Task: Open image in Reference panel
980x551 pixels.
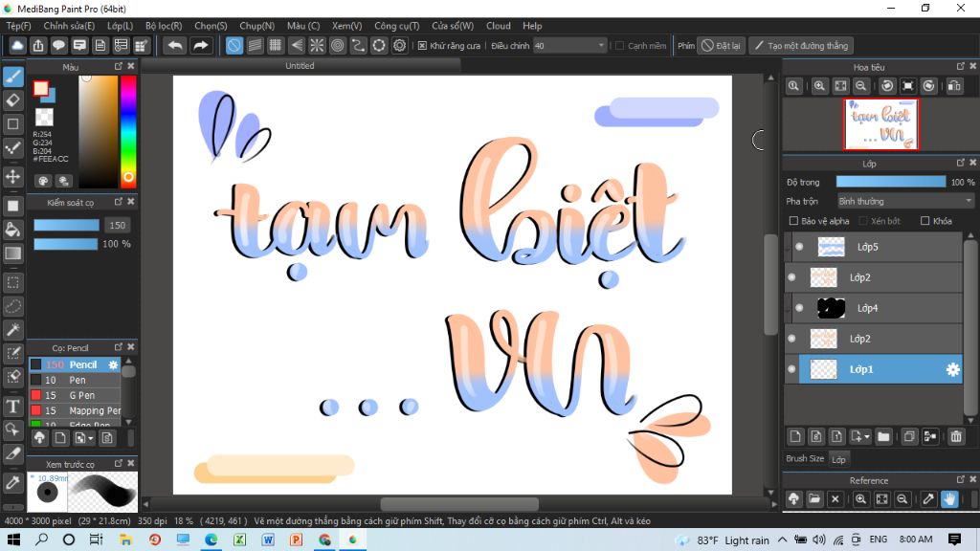Action: 813,498
